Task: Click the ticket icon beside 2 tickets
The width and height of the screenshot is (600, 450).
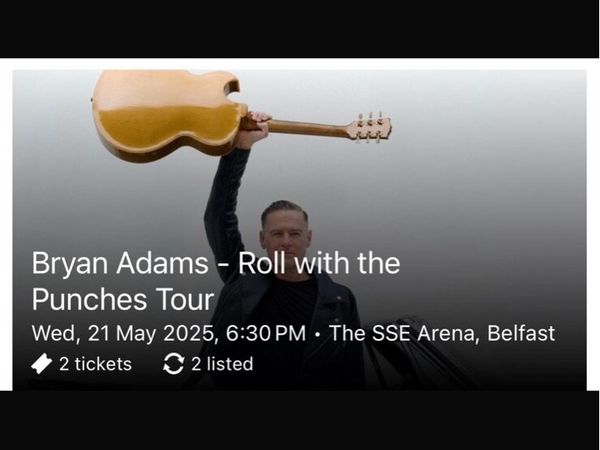Action: click(41, 364)
